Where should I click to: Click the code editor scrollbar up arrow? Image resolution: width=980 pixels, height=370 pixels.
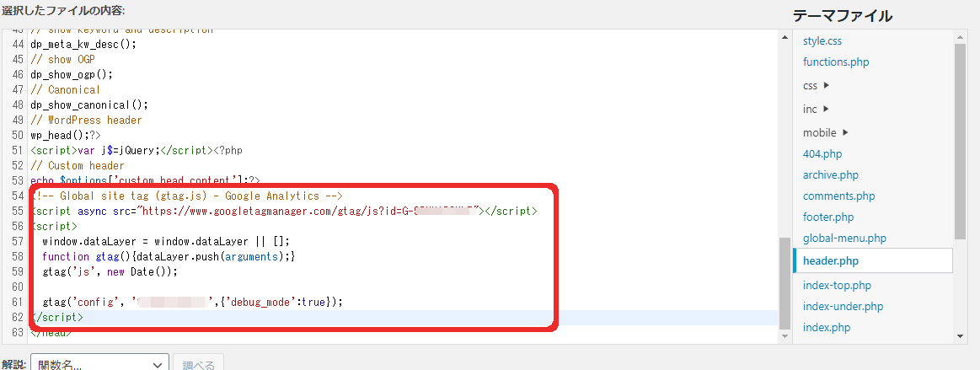(785, 37)
